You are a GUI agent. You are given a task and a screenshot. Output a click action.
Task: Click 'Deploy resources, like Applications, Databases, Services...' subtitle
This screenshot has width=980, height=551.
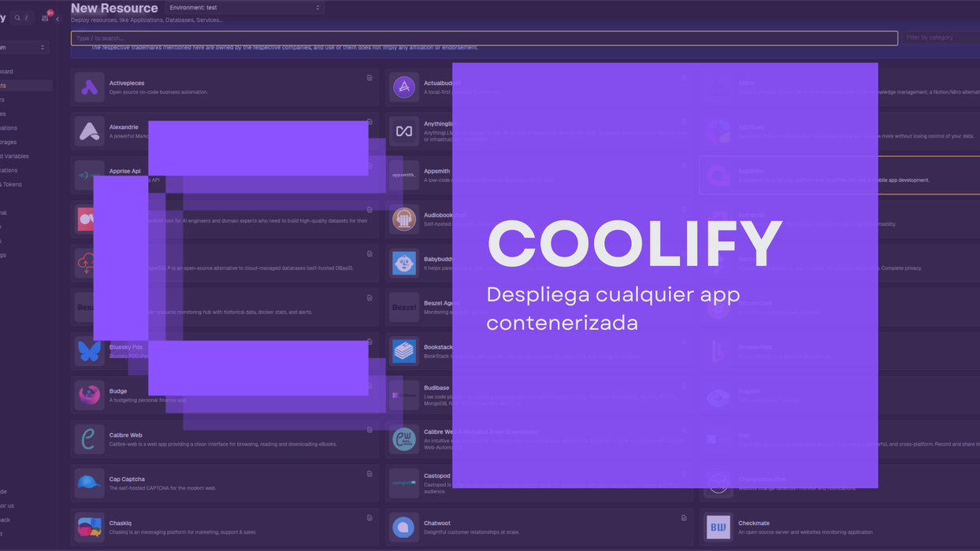click(x=147, y=20)
